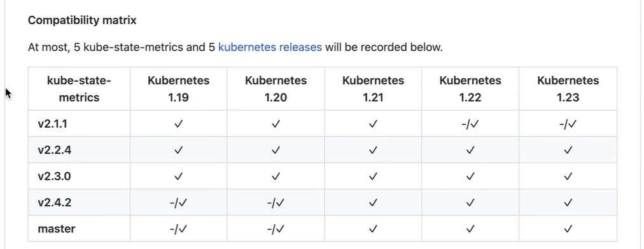Click the Kubernetes 1.23 column header

pyautogui.click(x=568, y=88)
